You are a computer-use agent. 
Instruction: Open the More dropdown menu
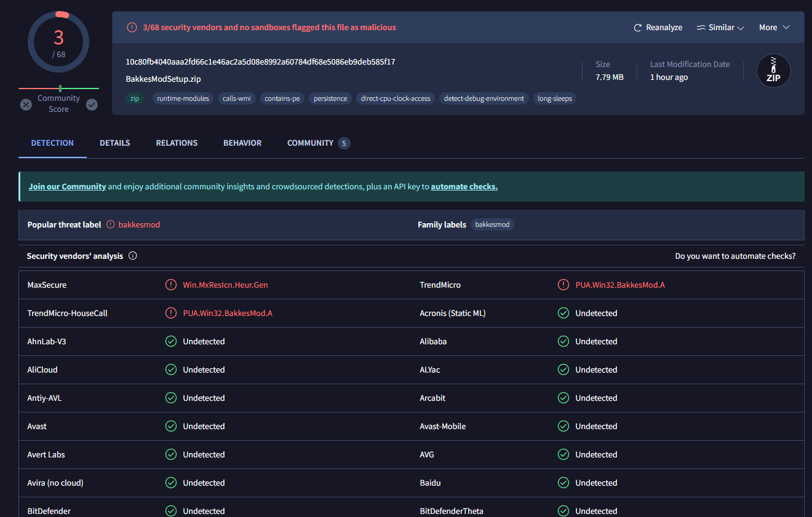[774, 28]
